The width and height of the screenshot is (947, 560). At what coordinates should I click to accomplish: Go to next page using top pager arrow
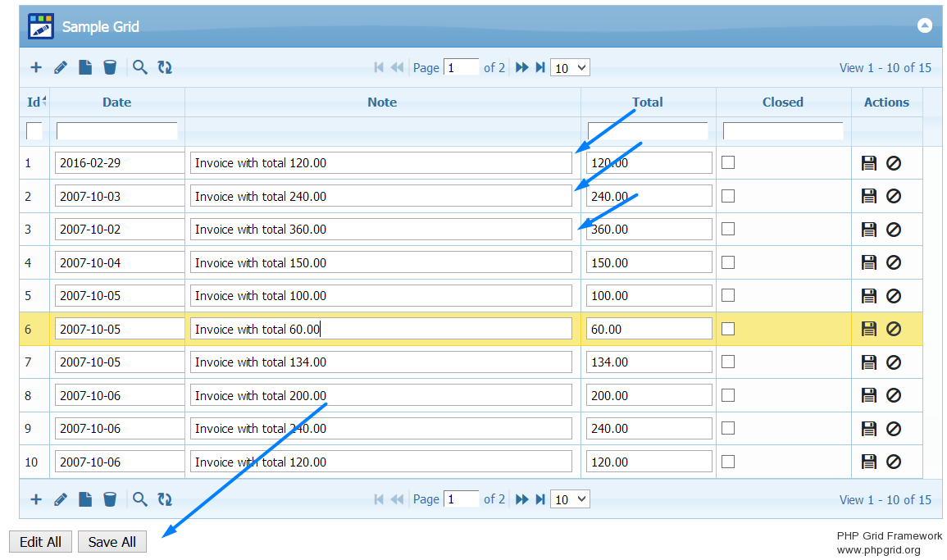[521, 68]
